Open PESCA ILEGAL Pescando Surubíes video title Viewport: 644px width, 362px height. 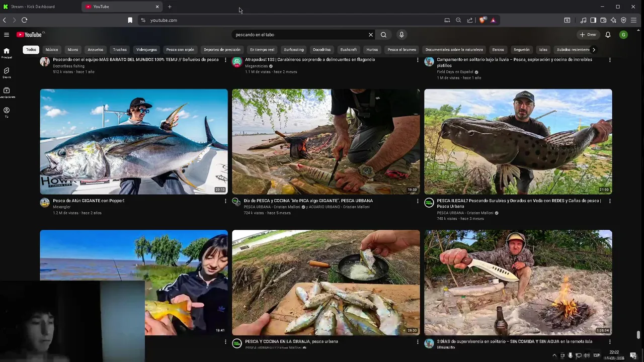coord(519,203)
